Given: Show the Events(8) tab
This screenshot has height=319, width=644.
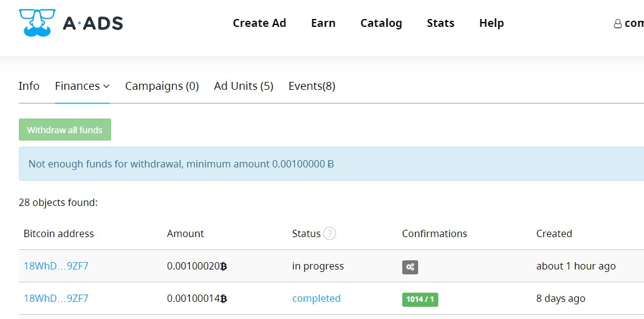Looking at the screenshot, I should (312, 86).
